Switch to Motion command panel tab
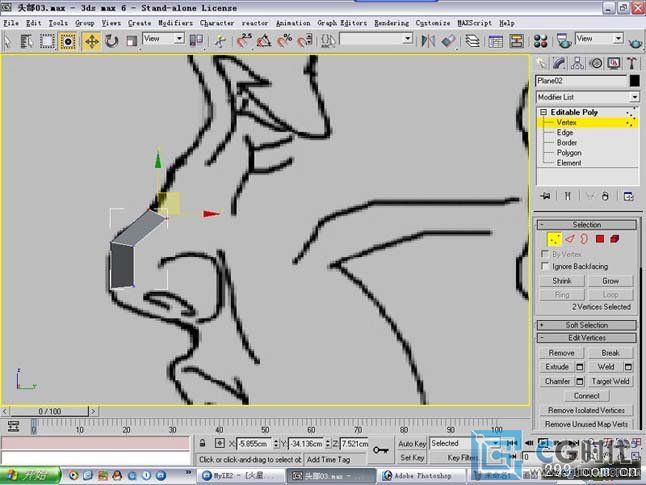Image resolution: width=646 pixels, height=485 pixels. 596,63
